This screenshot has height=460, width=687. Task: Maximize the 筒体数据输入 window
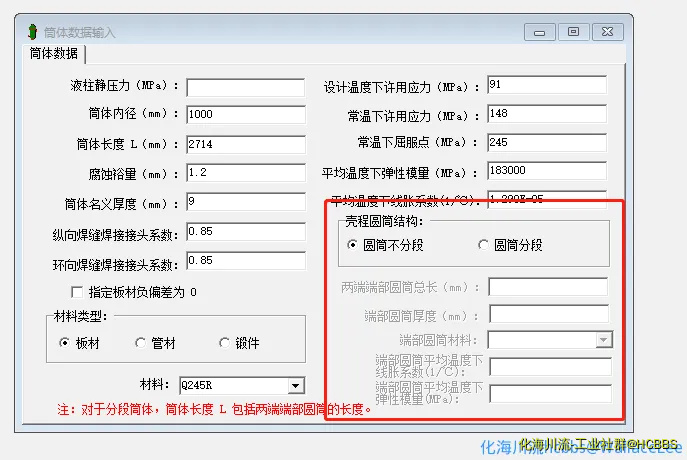point(573,32)
